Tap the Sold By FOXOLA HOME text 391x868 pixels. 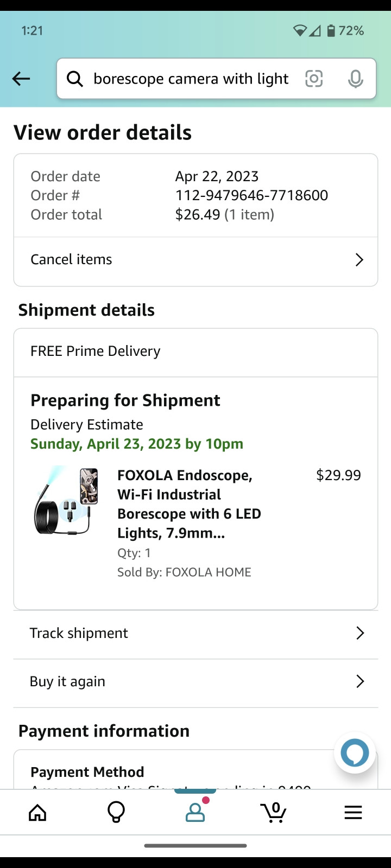[x=184, y=572]
